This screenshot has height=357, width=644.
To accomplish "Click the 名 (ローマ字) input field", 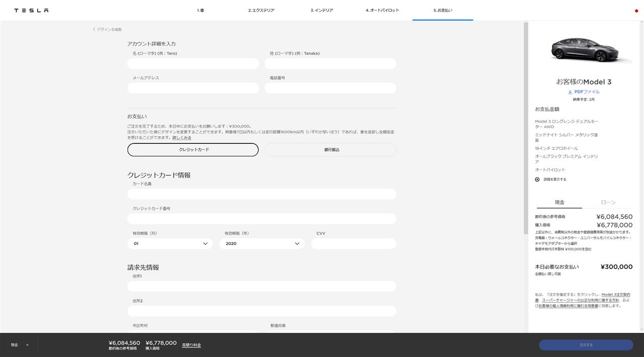I will point(193,64).
